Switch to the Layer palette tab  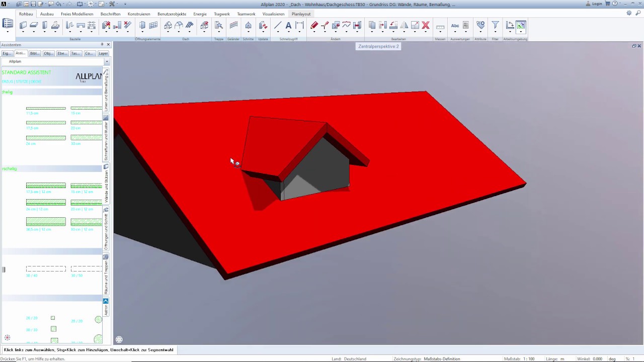click(103, 53)
